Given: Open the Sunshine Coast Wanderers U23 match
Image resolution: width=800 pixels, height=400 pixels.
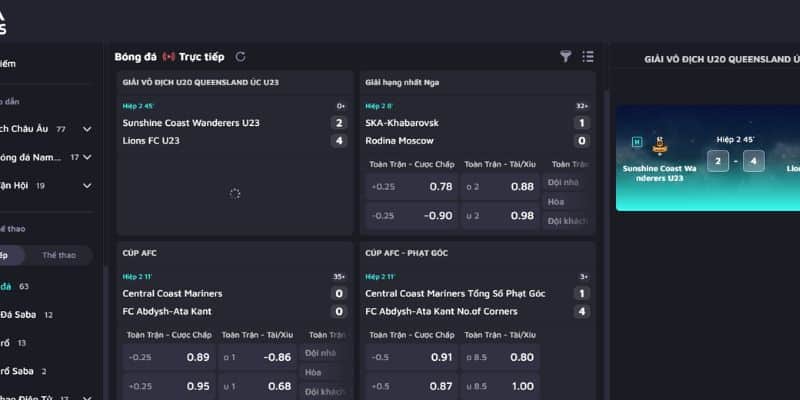Looking at the screenshot, I should click(191, 123).
